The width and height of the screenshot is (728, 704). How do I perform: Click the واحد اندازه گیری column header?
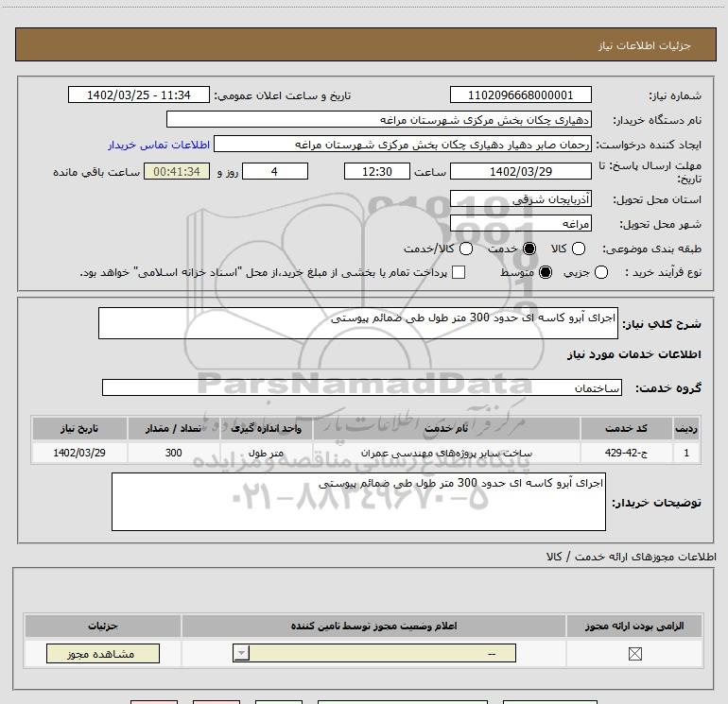click(x=266, y=428)
